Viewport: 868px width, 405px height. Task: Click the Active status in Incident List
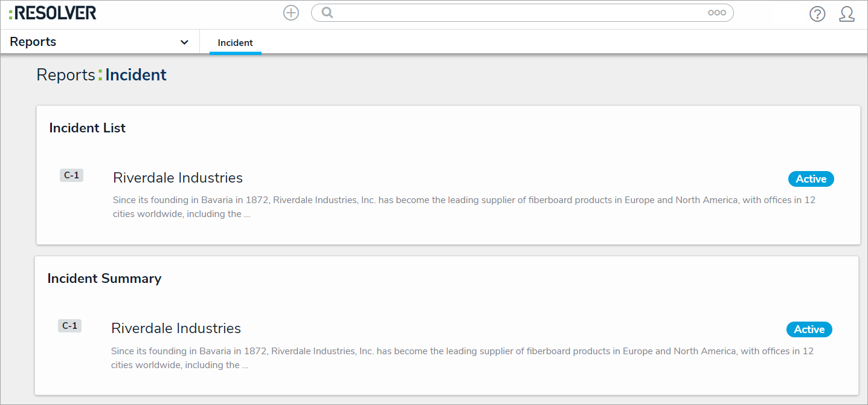point(811,179)
